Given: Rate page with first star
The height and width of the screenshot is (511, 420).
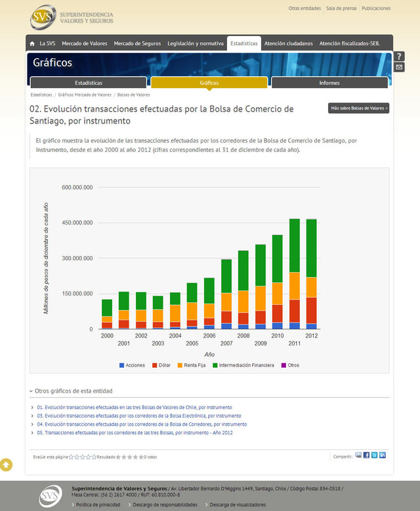Looking at the screenshot, I should pos(72,457).
